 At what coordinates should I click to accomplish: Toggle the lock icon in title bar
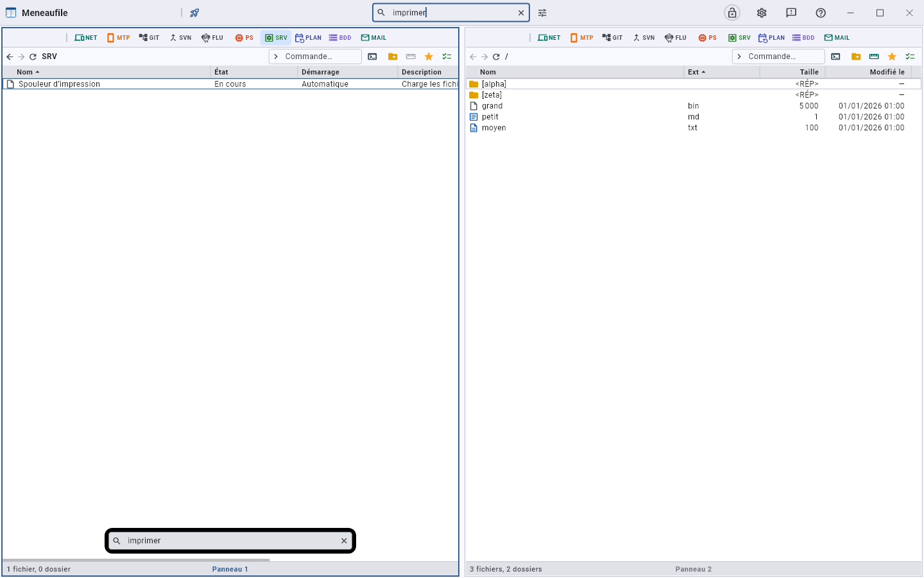[732, 13]
